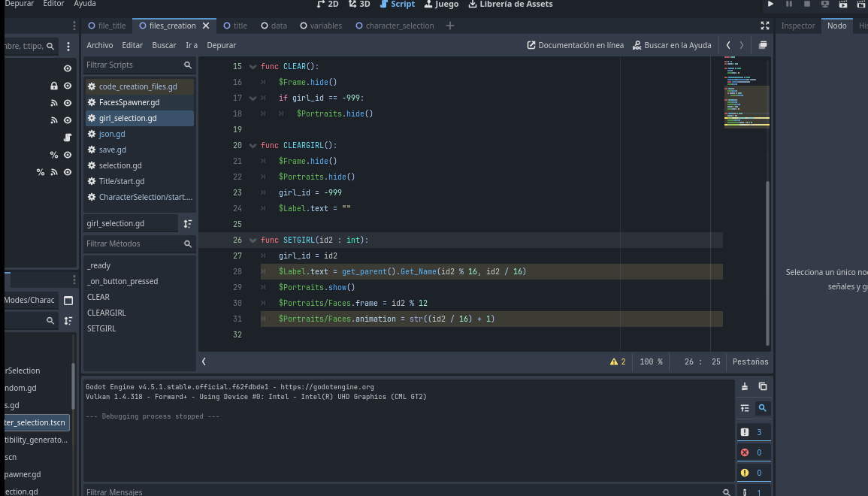Toggle visibility of the locked node
The image size is (868, 496).
tap(68, 86)
